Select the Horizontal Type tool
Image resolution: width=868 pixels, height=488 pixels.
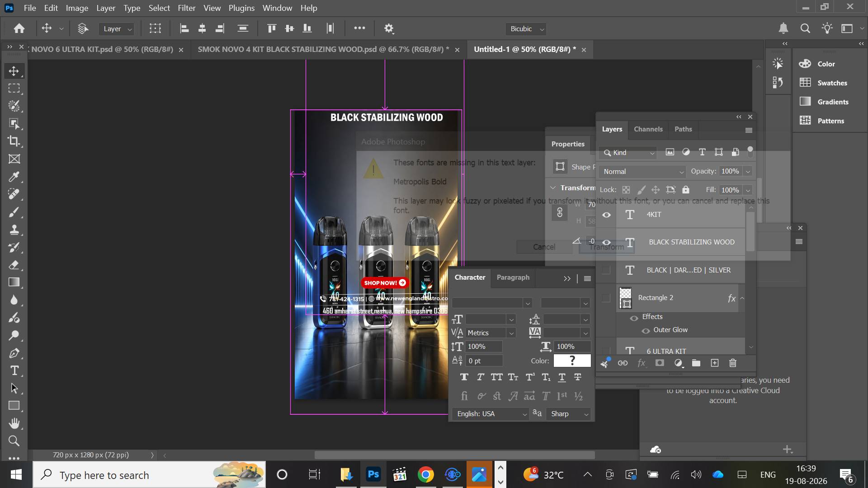[14, 371]
